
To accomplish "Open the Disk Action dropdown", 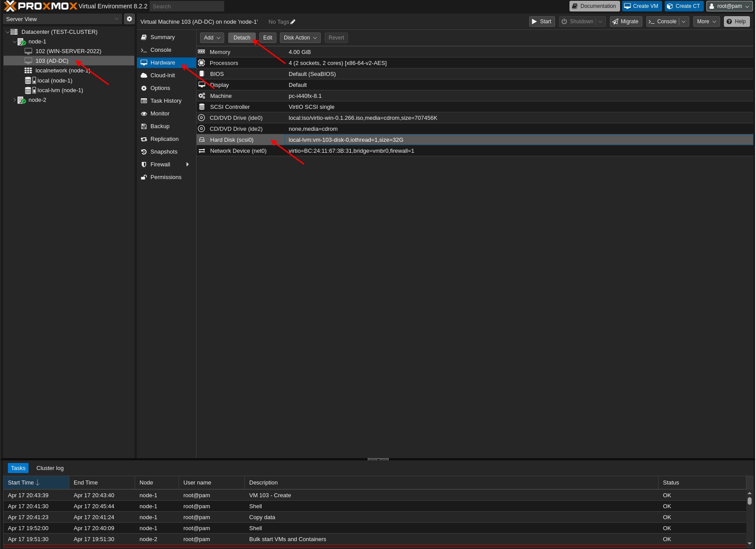I will 300,37.
